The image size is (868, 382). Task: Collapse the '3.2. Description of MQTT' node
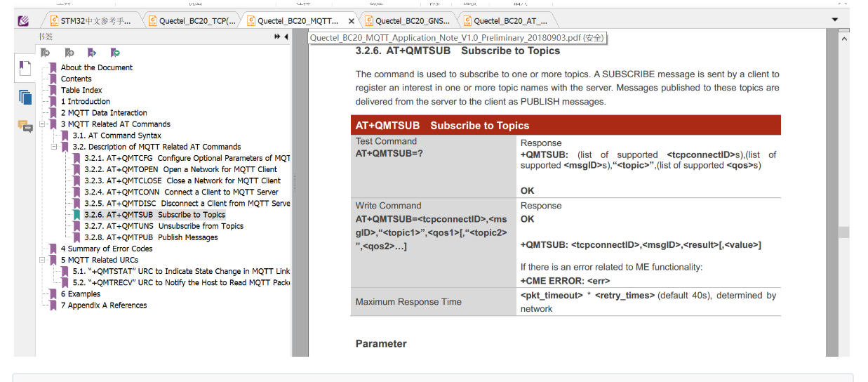[53, 147]
